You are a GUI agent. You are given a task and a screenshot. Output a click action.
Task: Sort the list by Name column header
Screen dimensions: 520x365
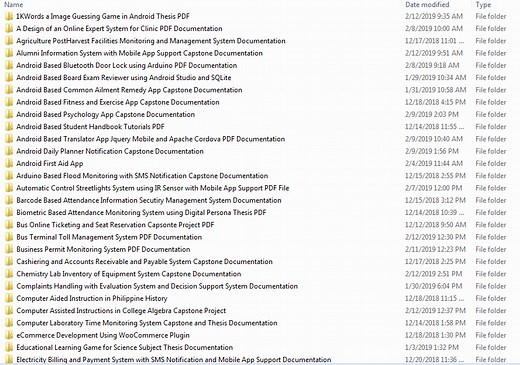(x=14, y=5)
